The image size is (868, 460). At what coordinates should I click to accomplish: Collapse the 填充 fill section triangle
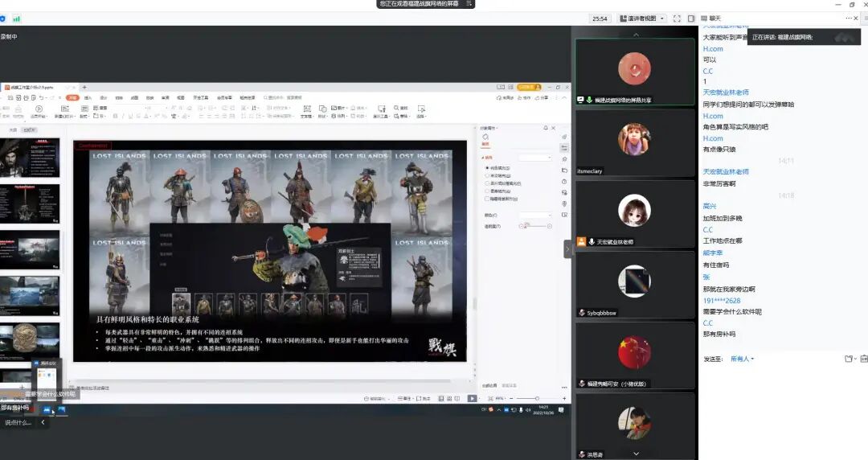pos(483,158)
